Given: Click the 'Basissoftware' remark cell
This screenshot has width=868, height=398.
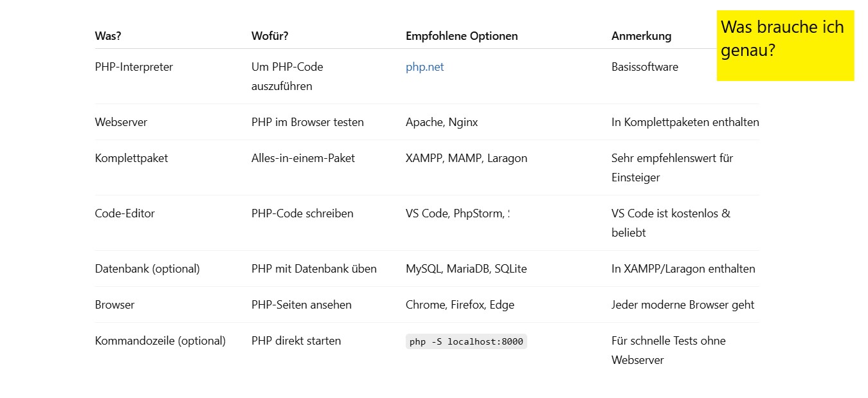Looking at the screenshot, I should pyautogui.click(x=645, y=67).
